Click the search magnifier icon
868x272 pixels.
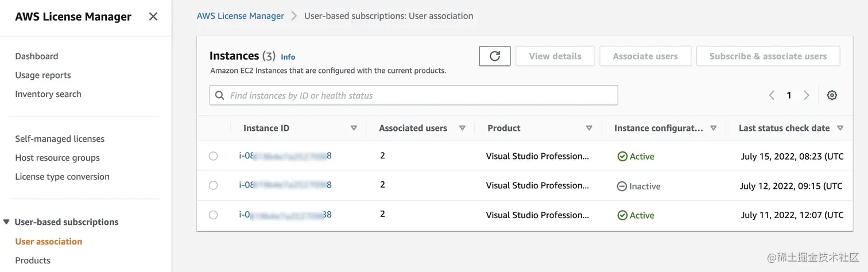click(220, 95)
